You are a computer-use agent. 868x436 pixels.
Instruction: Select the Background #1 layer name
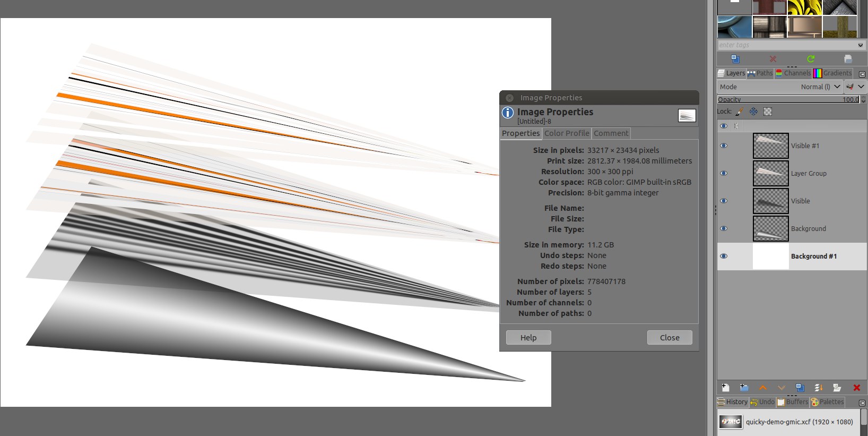point(814,257)
